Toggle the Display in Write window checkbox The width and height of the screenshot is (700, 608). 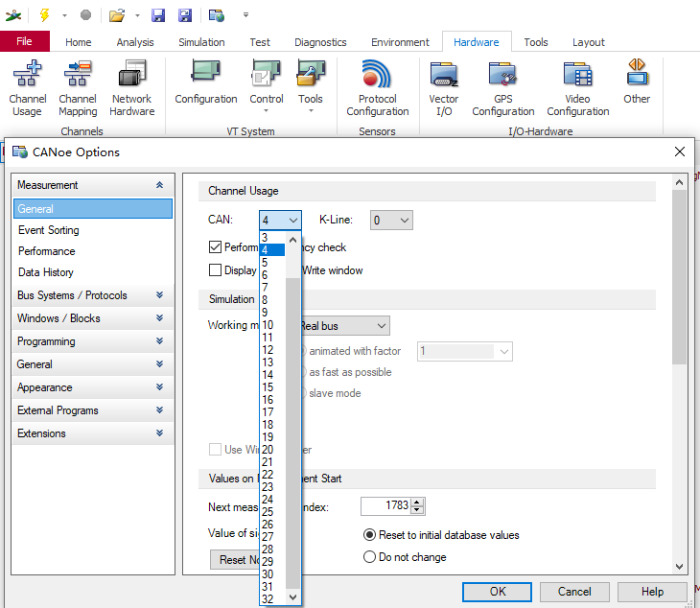[x=215, y=270]
